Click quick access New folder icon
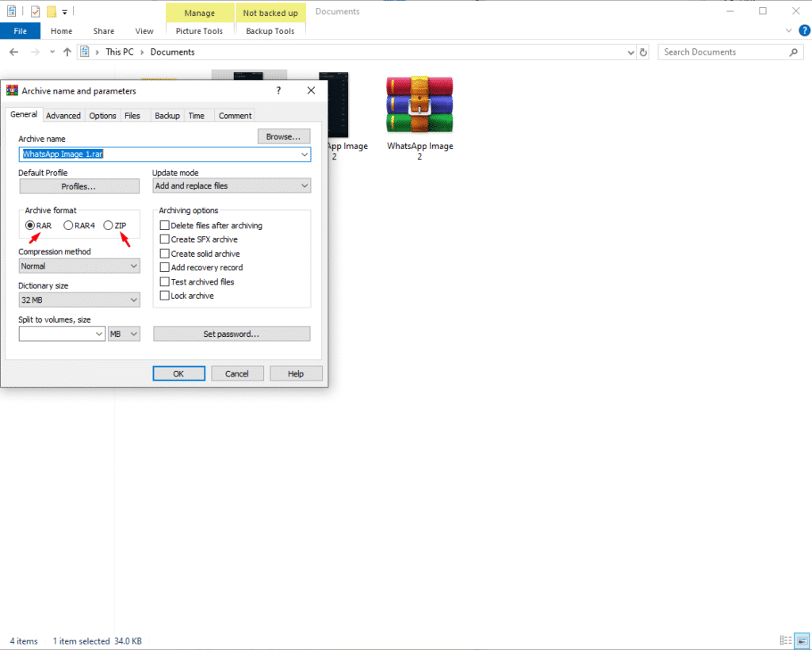The height and width of the screenshot is (650, 812). (x=52, y=11)
